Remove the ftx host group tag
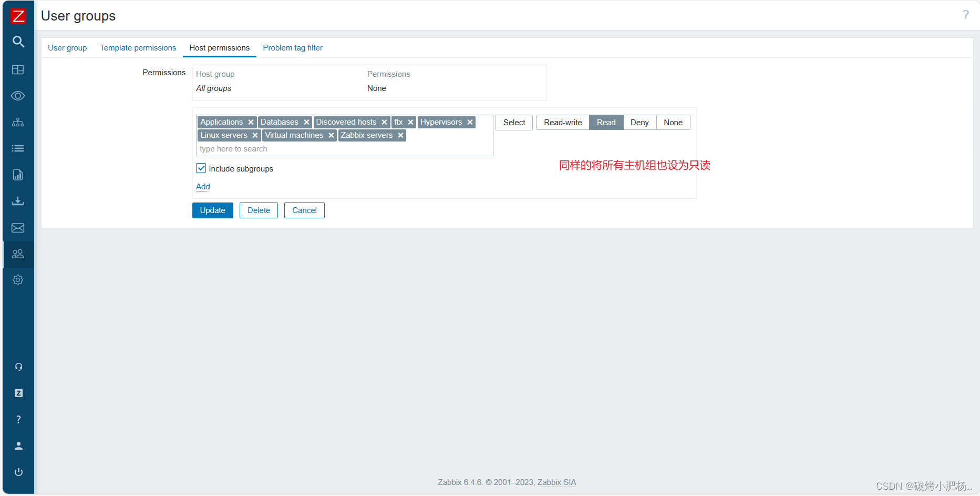Image resolution: width=980 pixels, height=496 pixels. pos(410,122)
